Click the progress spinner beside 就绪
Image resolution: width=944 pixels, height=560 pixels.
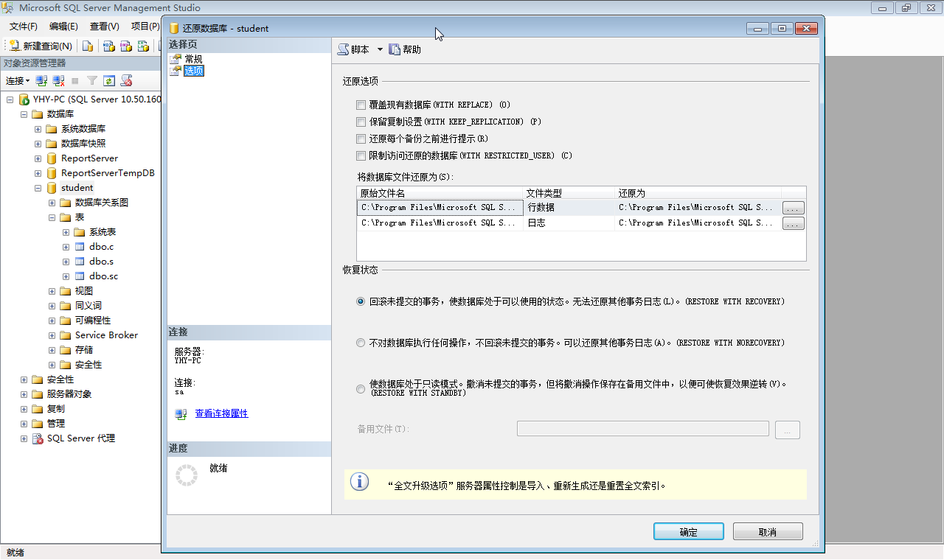point(187,475)
